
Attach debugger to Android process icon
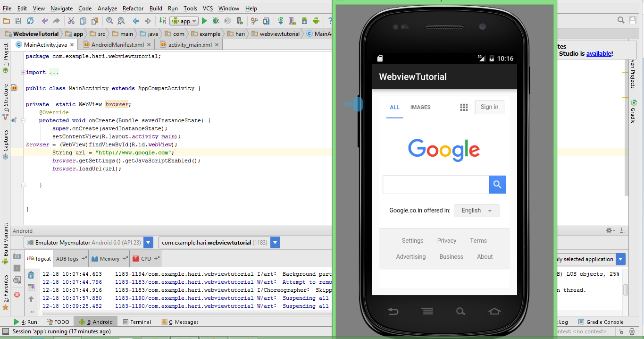pos(240,21)
